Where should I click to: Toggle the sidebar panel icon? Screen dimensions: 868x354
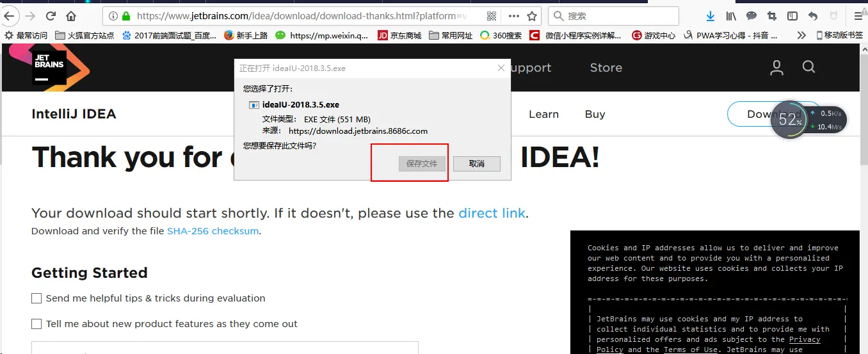pyautogui.click(x=792, y=16)
